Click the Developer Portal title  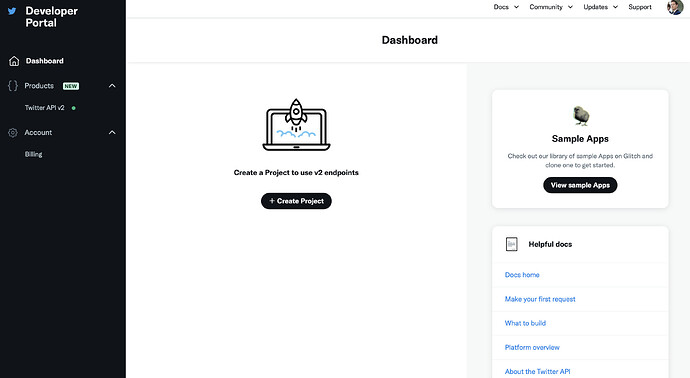(x=51, y=17)
